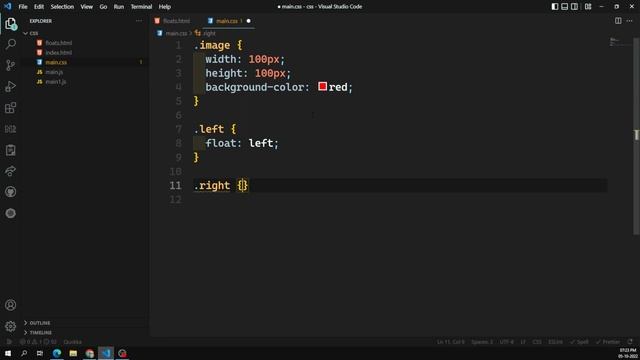Open the Customize Layout button

tap(588, 7)
